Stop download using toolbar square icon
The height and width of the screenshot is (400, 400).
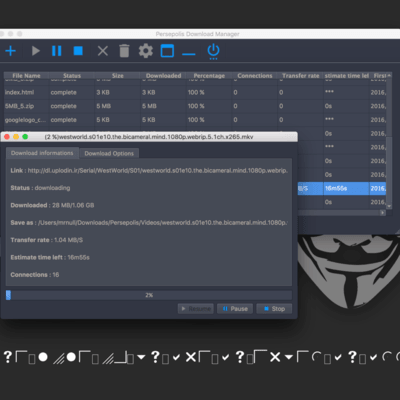78,51
